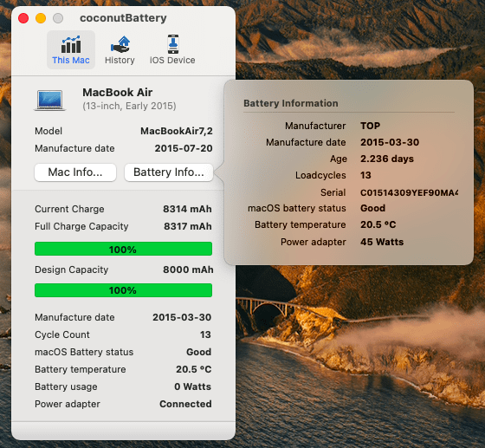This screenshot has width=485, height=448.
Task: Select battery manufacture date 2015-03-30 in main window
Action: 182,317
